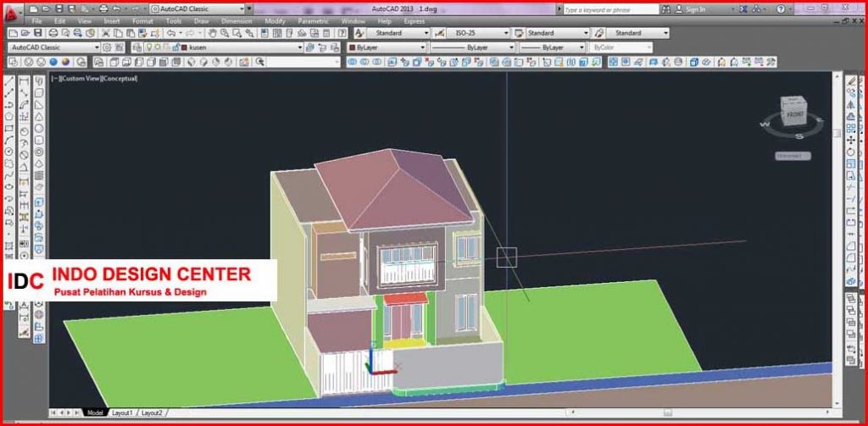The image size is (868, 426).
Task: Open the Format menu
Action: [x=142, y=21]
